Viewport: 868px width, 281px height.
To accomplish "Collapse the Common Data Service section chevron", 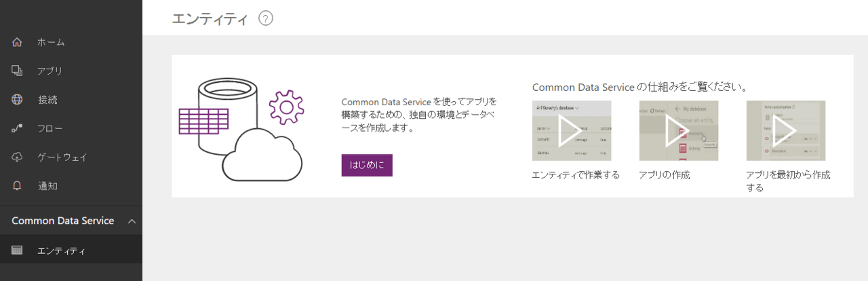I will pos(132,221).
